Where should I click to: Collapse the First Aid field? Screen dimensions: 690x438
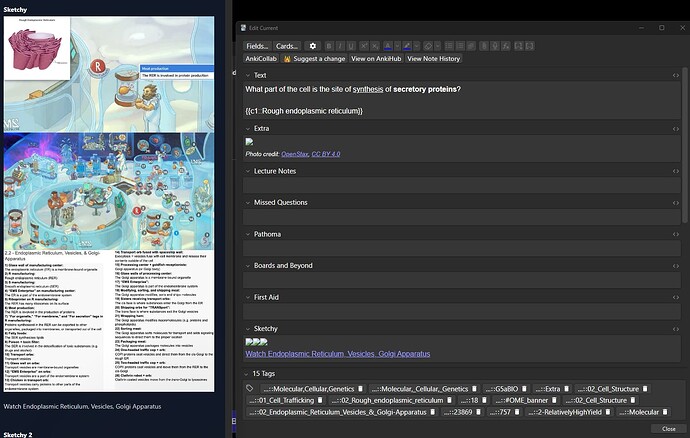(x=248, y=298)
